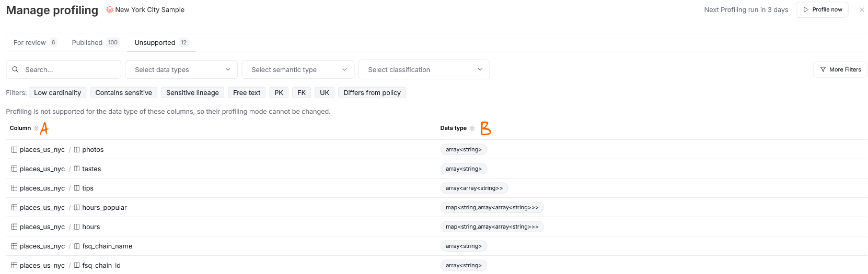This screenshot has width=868, height=274.
Task: Click table icon in photos row
Action: pyautogui.click(x=14, y=150)
